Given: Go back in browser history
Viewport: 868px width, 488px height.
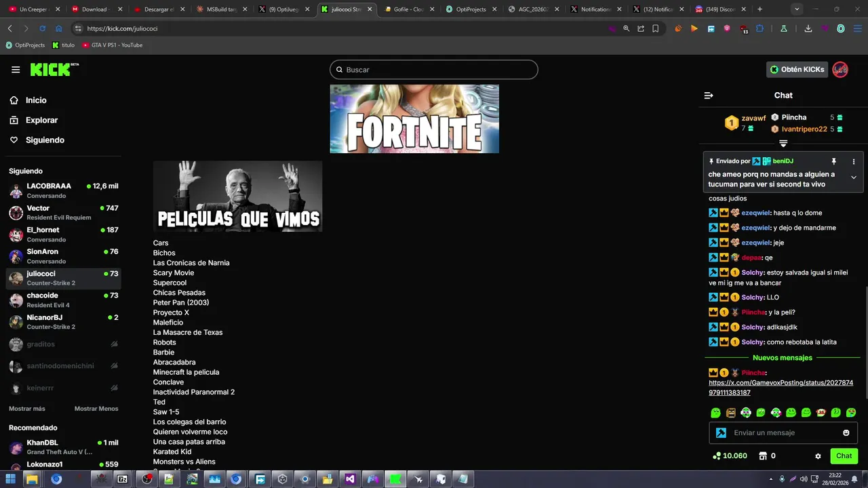Looking at the screenshot, I should 9,28.
